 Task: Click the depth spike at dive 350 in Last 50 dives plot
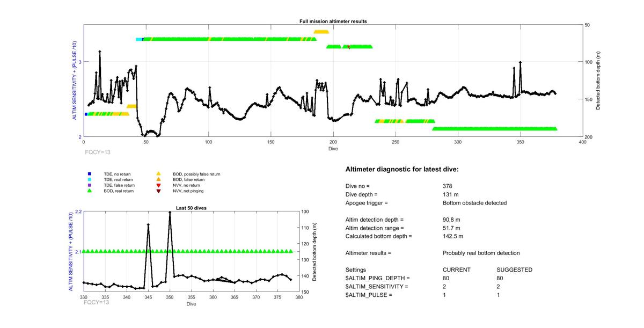(x=170, y=213)
